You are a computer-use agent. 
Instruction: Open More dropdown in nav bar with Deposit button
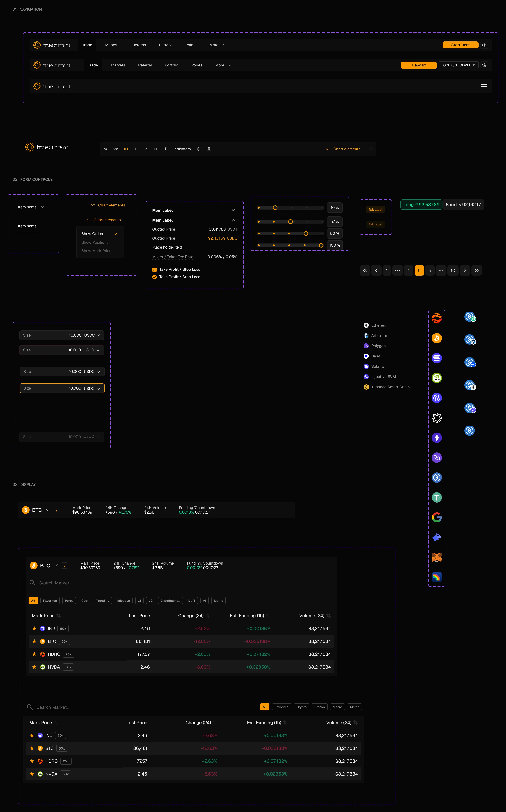(x=223, y=65)
